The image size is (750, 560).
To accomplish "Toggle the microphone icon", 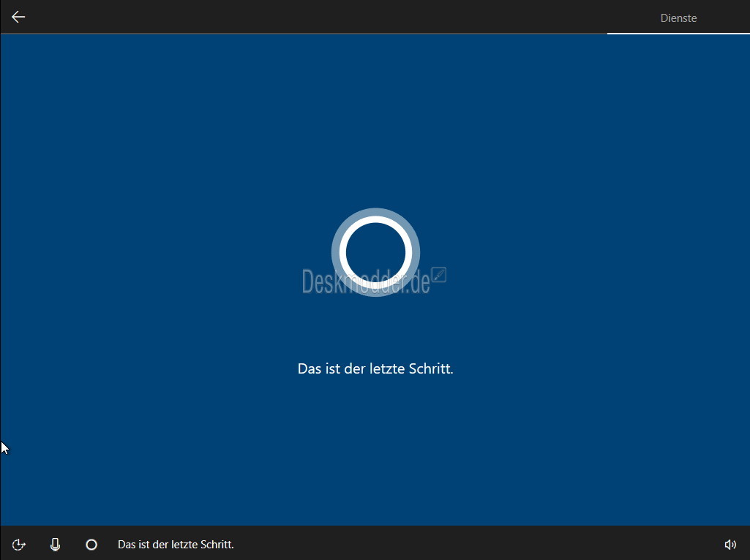I will click(55, 544).
